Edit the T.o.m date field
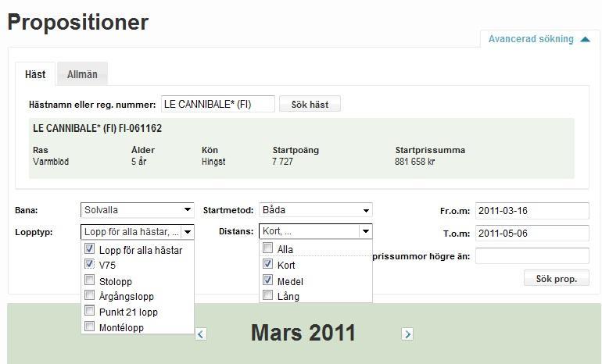602x364 pixels. [x=532, y=234]
